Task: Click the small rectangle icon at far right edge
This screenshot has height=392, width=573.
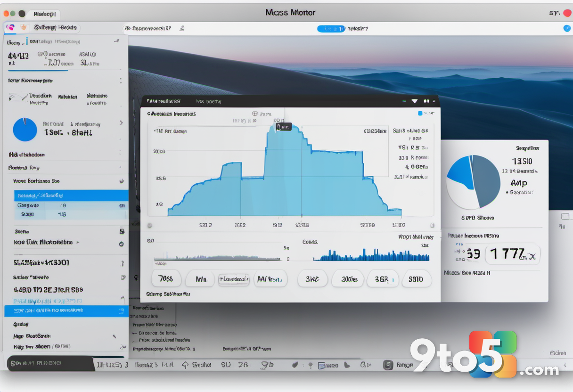Action: (x=565, y=216)
